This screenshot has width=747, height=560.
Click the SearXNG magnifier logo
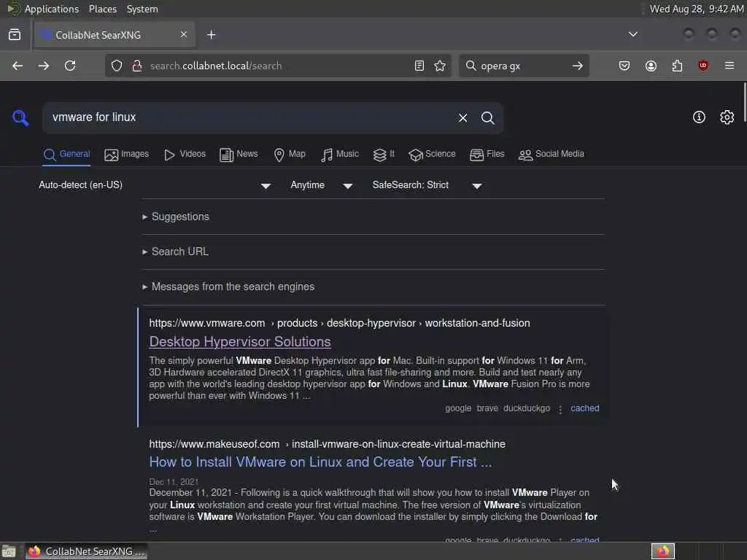coord(20,117)
